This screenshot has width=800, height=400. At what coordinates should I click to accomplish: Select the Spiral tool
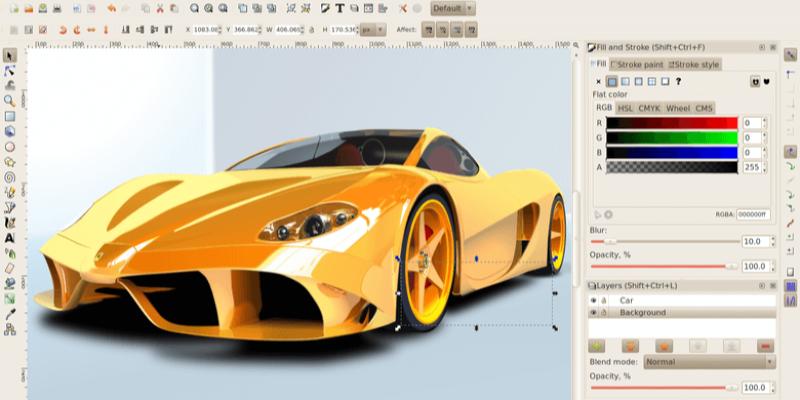pos(9,176)
